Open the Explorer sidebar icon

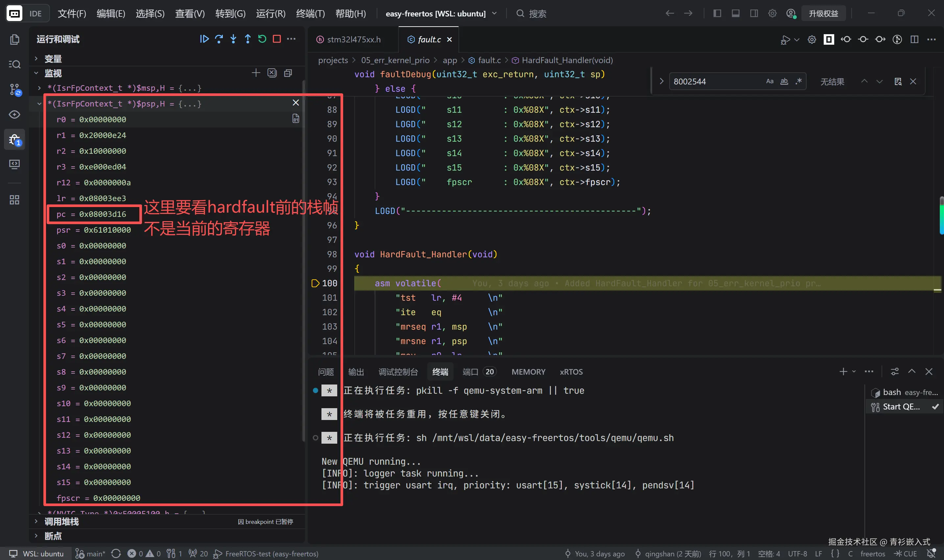[x=14, y=40]
